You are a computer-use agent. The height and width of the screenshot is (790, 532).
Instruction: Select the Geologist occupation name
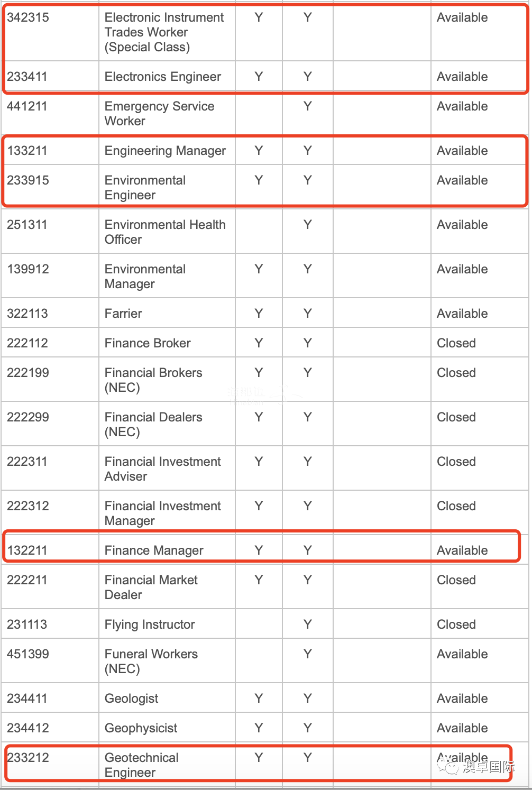pos(131,699)
